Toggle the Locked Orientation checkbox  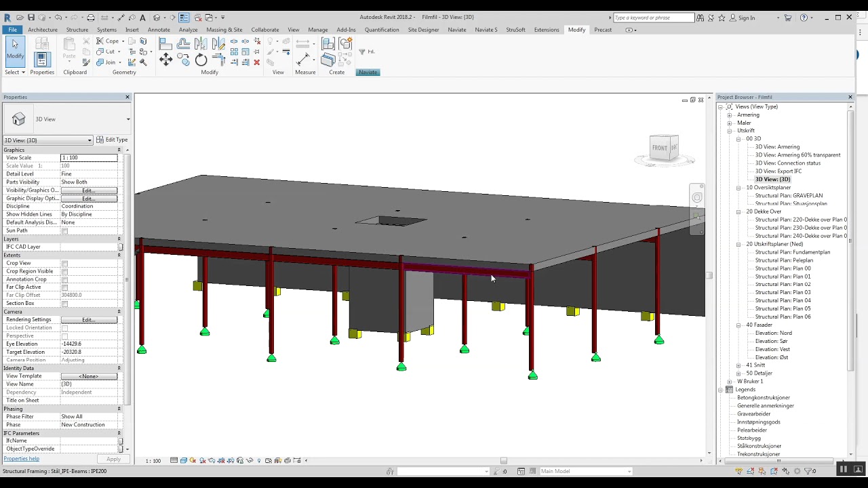65,328
